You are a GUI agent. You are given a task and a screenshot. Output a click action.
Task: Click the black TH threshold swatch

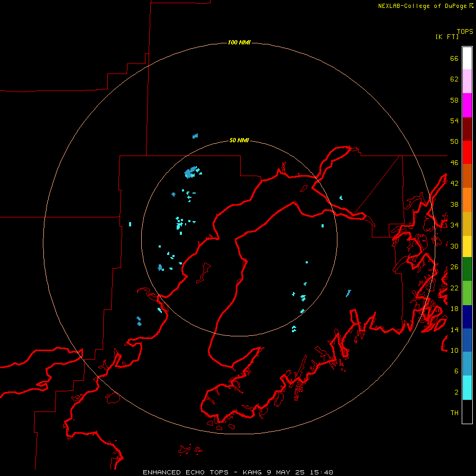tap(467, 411)
